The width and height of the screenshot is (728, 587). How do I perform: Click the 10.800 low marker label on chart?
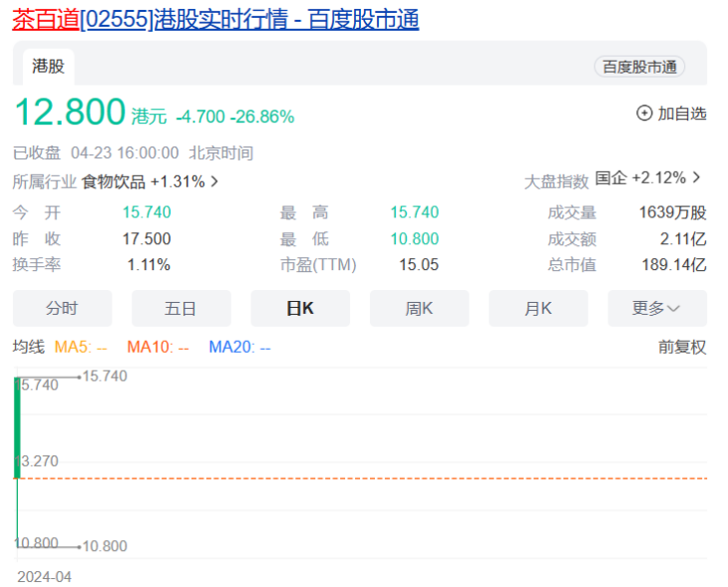pos(105,546)
